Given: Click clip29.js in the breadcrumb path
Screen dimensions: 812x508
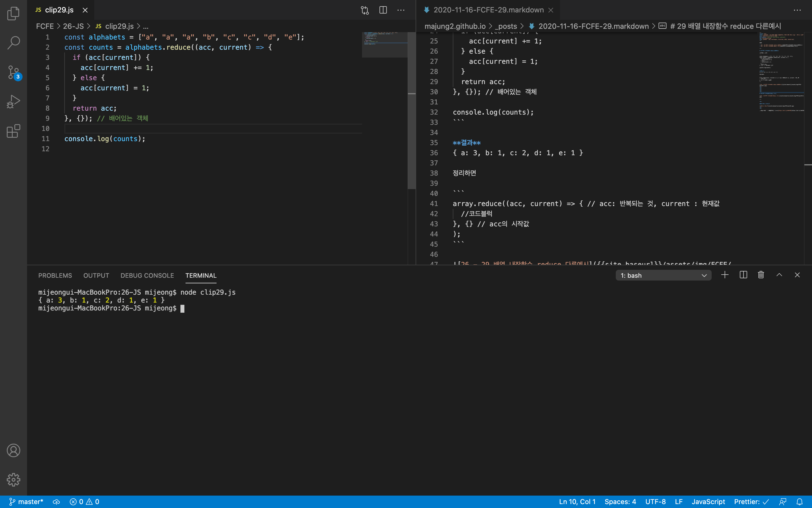Looking at the screenshot, I should pos(119,26).
